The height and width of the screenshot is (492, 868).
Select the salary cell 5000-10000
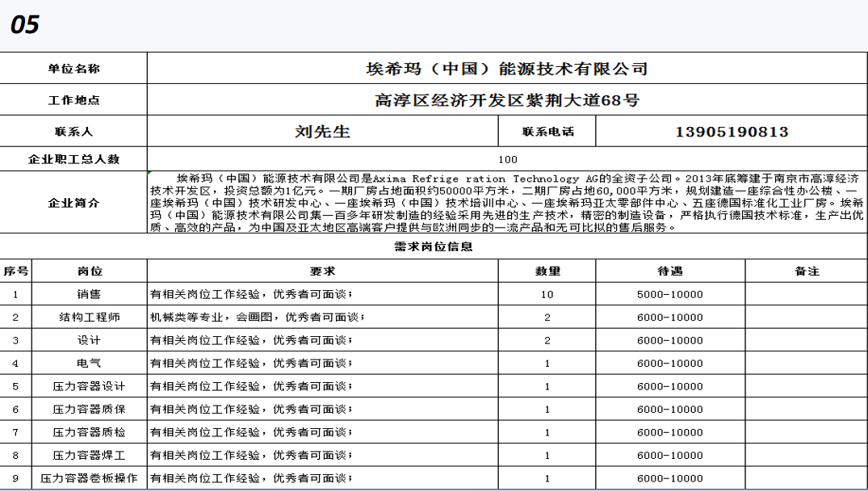point(669,294)
